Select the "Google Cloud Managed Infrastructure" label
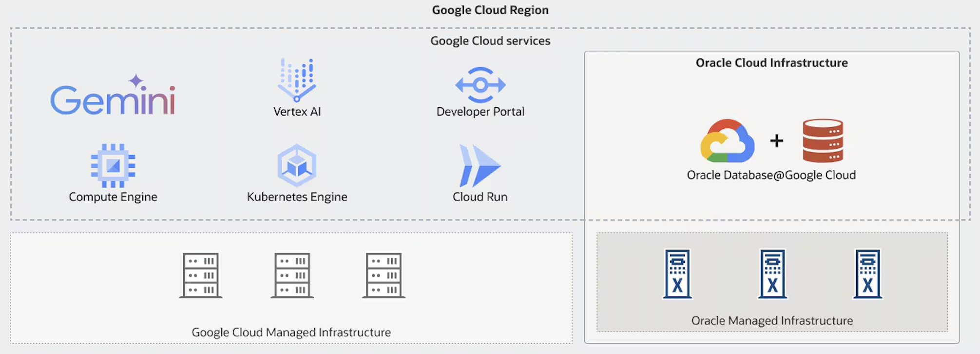The height and width of the screenshot is (354, 980). [x=291, y=333]
